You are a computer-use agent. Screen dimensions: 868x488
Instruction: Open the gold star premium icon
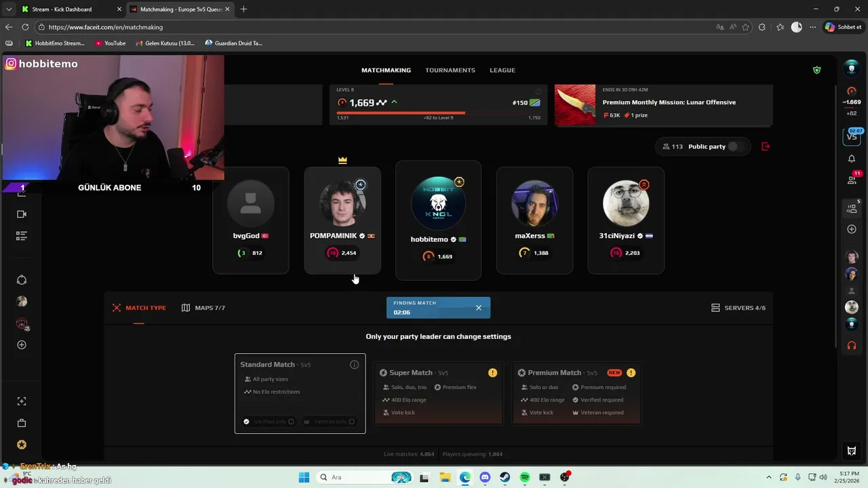click(22, 445)
